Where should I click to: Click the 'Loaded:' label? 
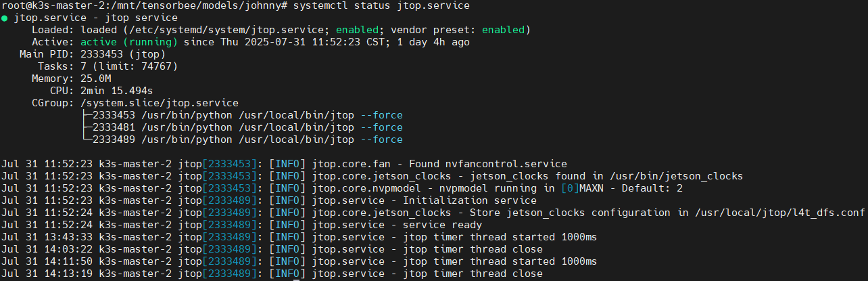pyautogui.click(x=53, y=30)
